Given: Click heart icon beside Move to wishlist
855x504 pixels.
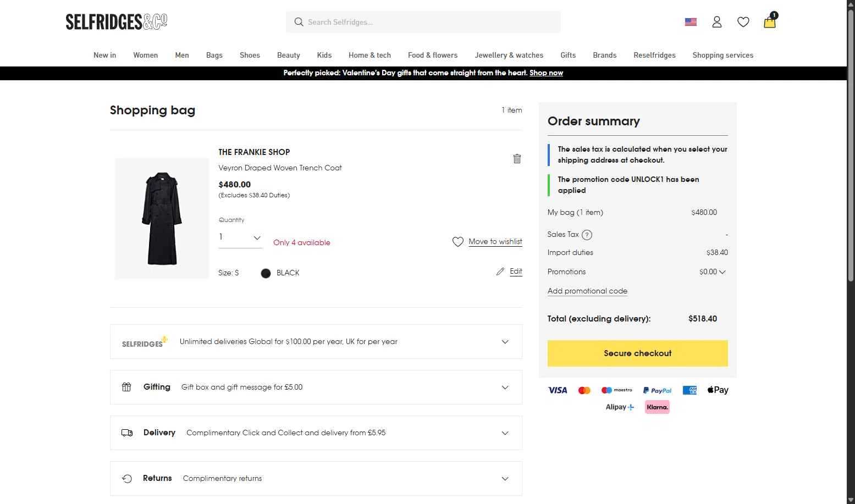Looking at the screenshot, I should [457, 242].
